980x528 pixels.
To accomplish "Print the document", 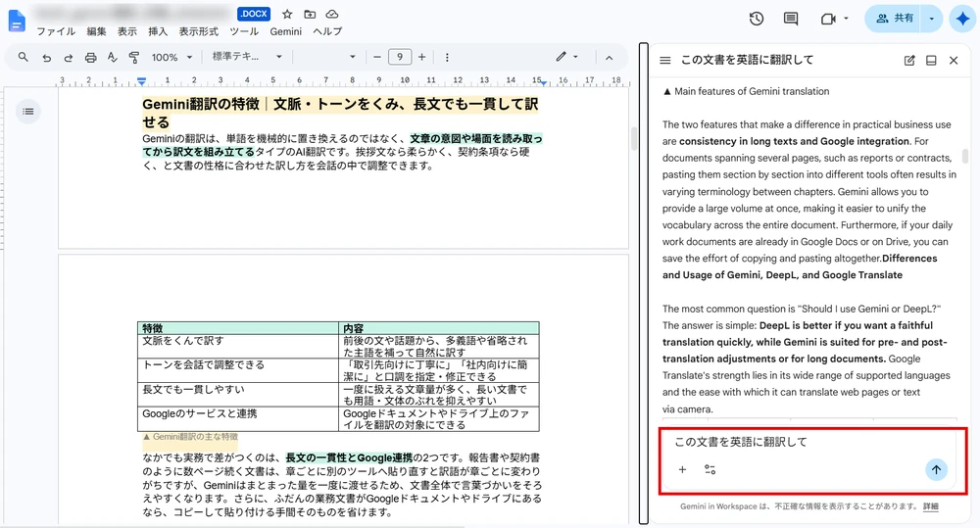I will pos(90,58).
